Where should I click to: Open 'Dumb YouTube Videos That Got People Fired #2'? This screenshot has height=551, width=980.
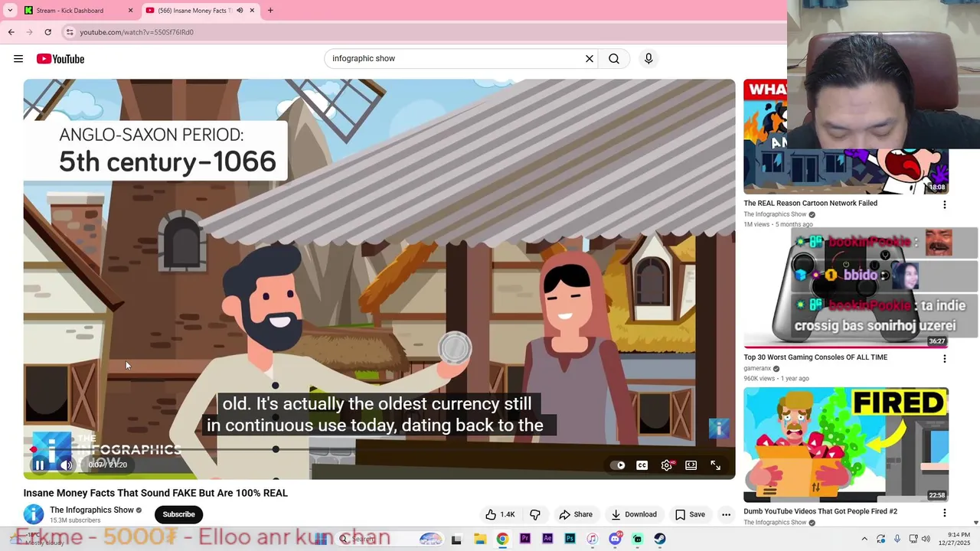(x=820, y=511)
